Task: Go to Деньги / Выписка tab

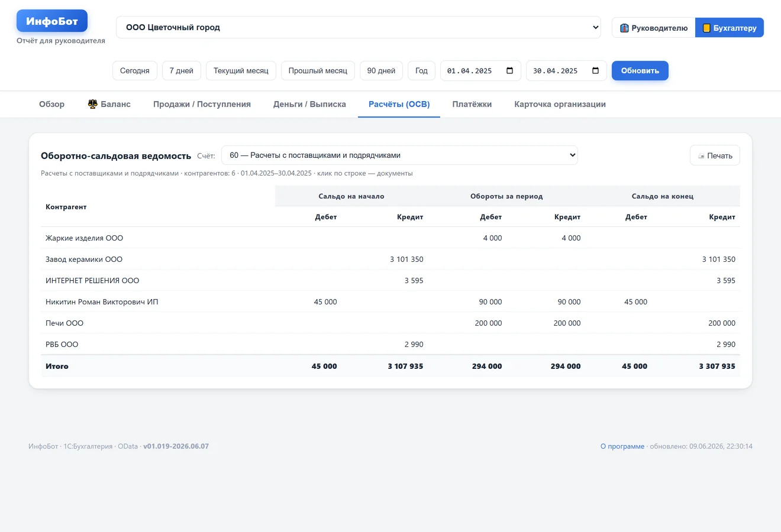Action: 309,104
